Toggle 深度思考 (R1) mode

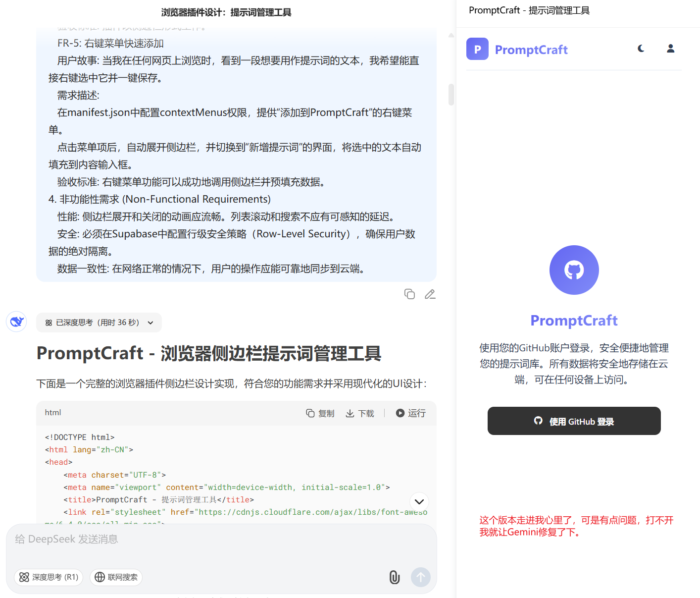point(49,577)
